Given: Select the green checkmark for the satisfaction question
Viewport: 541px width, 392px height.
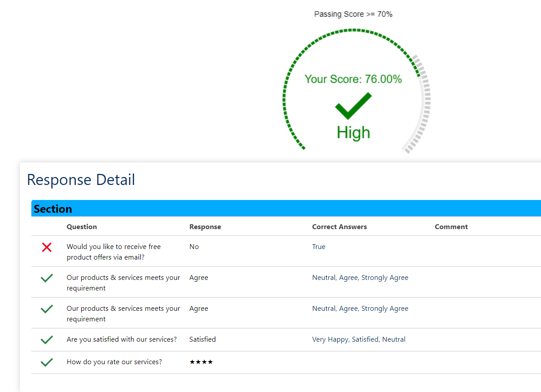Looking at the screenshot, I should [x=46, y=339].
